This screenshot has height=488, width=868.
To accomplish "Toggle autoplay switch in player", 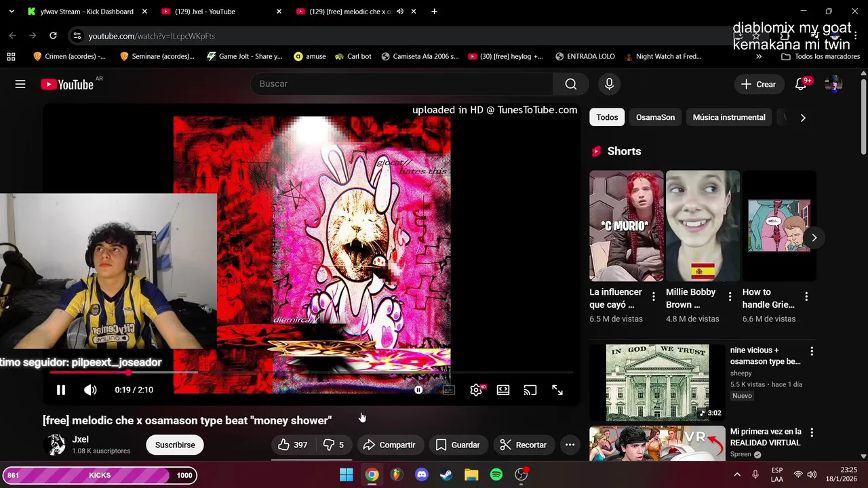I will tap(418, 390).
